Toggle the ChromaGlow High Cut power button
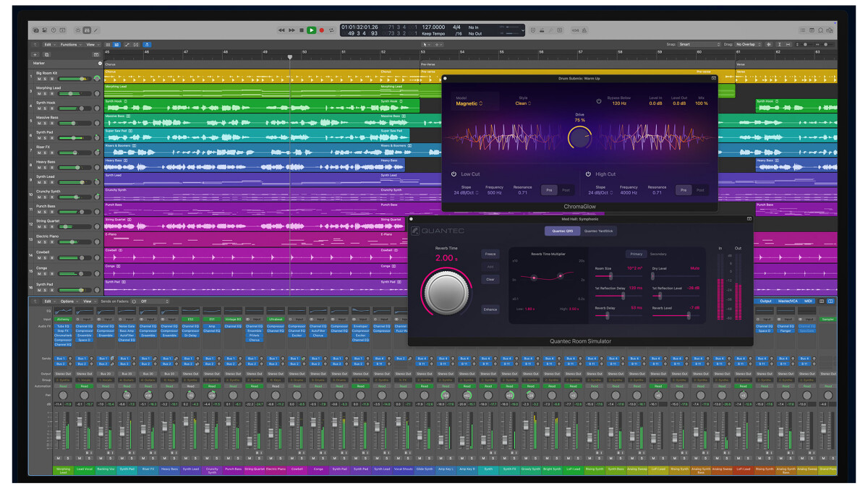 588,174
